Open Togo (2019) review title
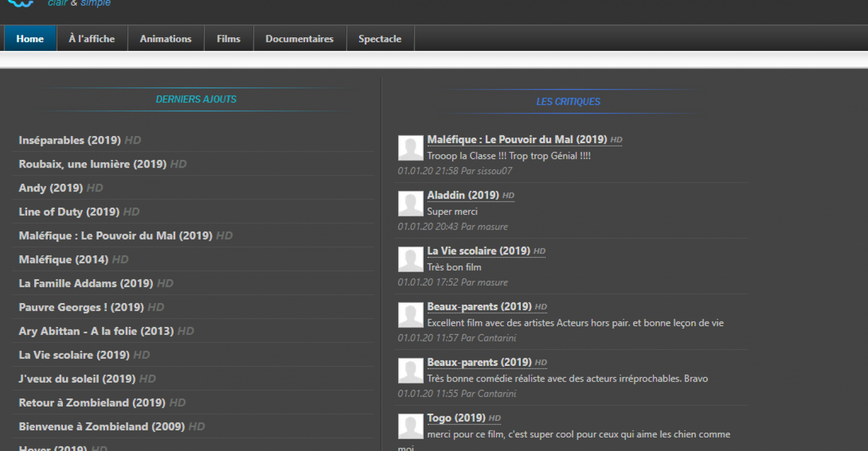868x451 pixels. coord(456,418)
